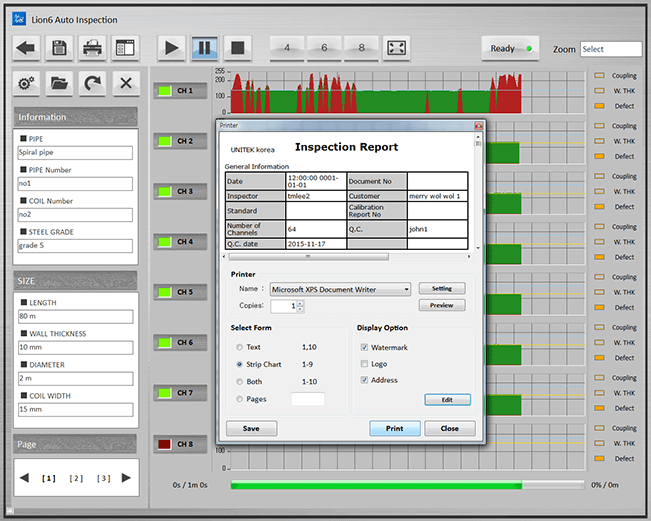Click CH 1 Defect legend indicator
This screenshot has width=651, height=521.
click(599, 106)
